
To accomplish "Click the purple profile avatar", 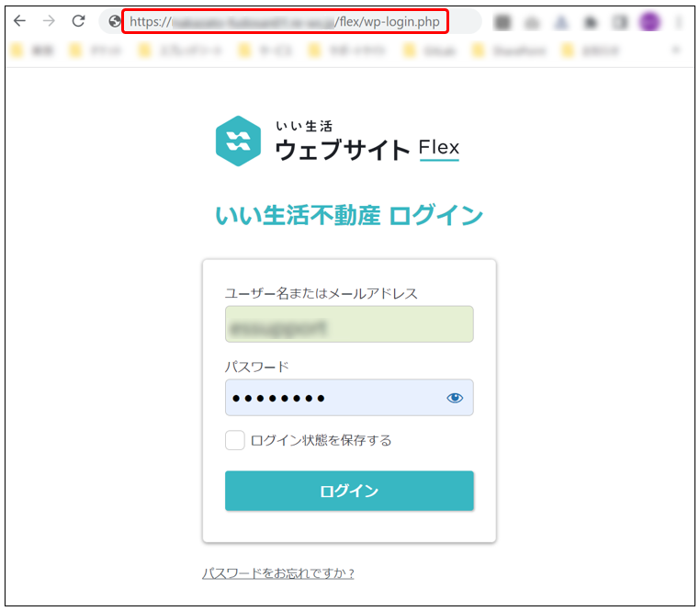I will click(x=649, y=21).
